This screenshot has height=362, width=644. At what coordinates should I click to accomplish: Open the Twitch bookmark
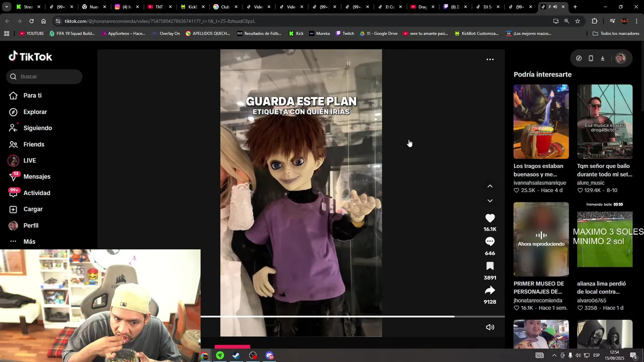pyautogui.click(x=345, y=34)
